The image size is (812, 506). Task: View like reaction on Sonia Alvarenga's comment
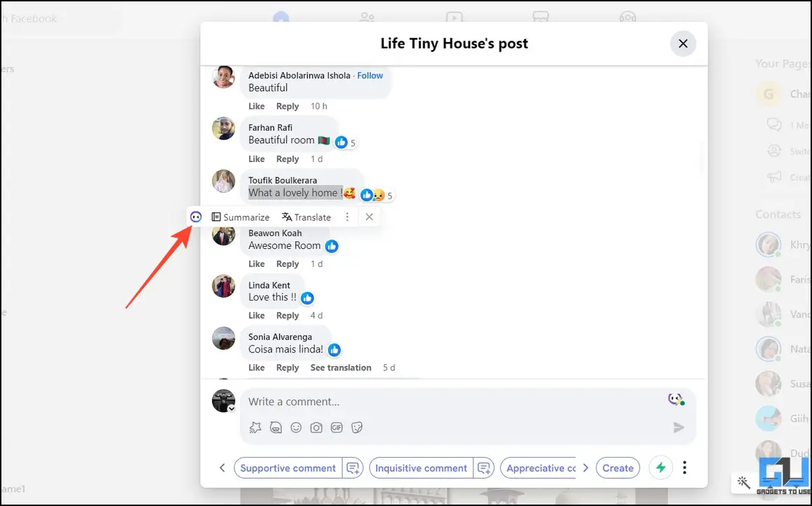tap(334, 350)
